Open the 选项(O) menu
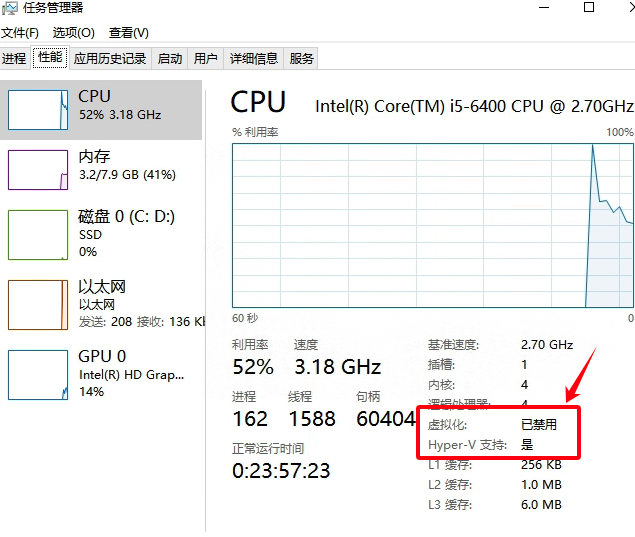The height and width of the screenshot is (537, 635). 73,33
